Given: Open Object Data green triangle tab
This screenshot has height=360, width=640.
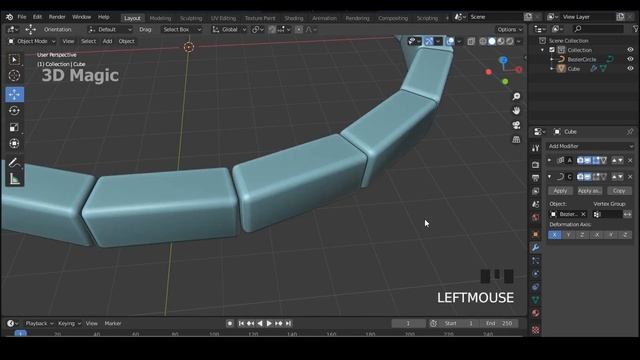Looking at the screenshot, I should 536,300.
